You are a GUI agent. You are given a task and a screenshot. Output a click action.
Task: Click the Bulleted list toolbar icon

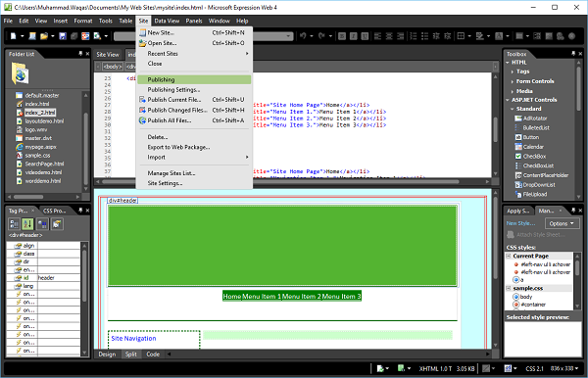tap(424, 36)
